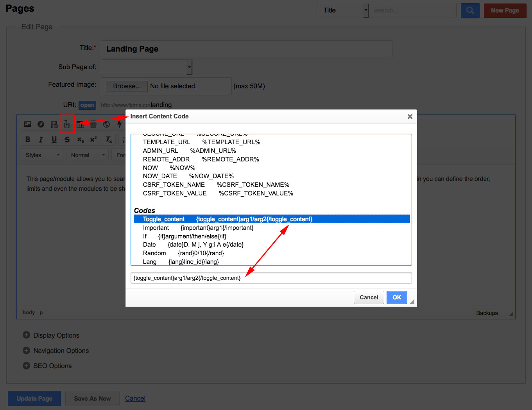Open the Normal paragraph format dropdown
The width and height of the screenshot is (532, 410).
coord(88,155)
